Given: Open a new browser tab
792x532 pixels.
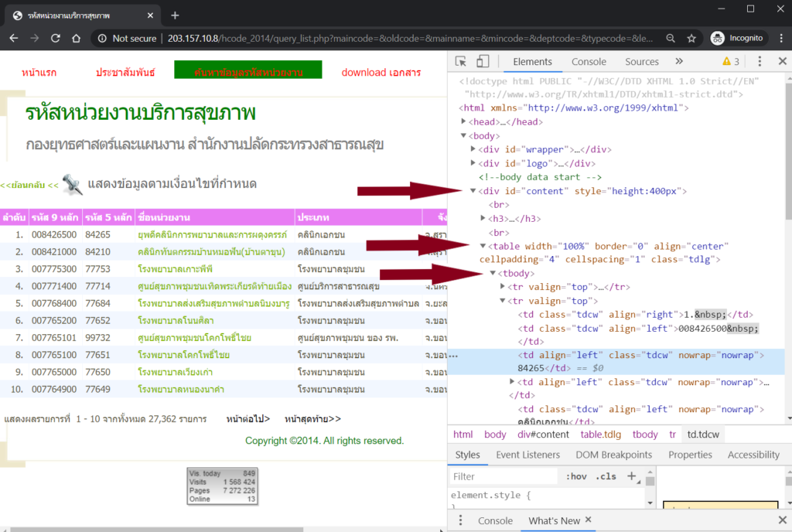Looking at the screenshot, I should (x=175, y=15).
